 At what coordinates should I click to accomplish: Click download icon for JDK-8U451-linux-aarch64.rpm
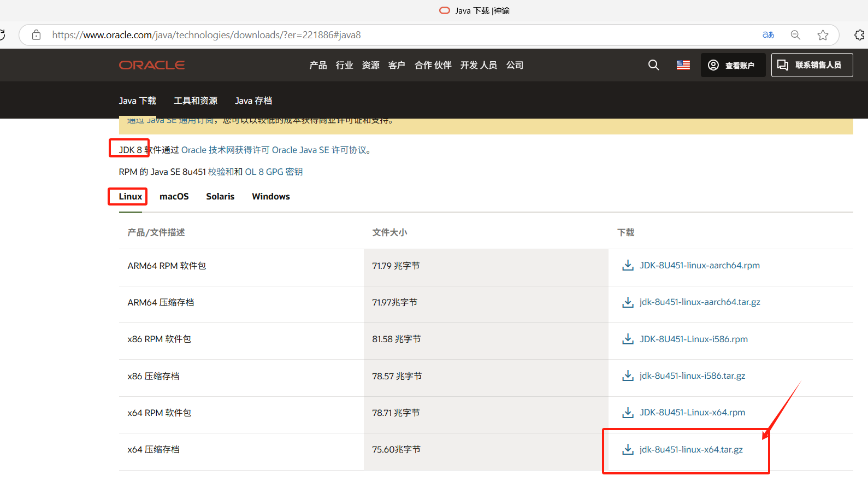click(628, 266)
